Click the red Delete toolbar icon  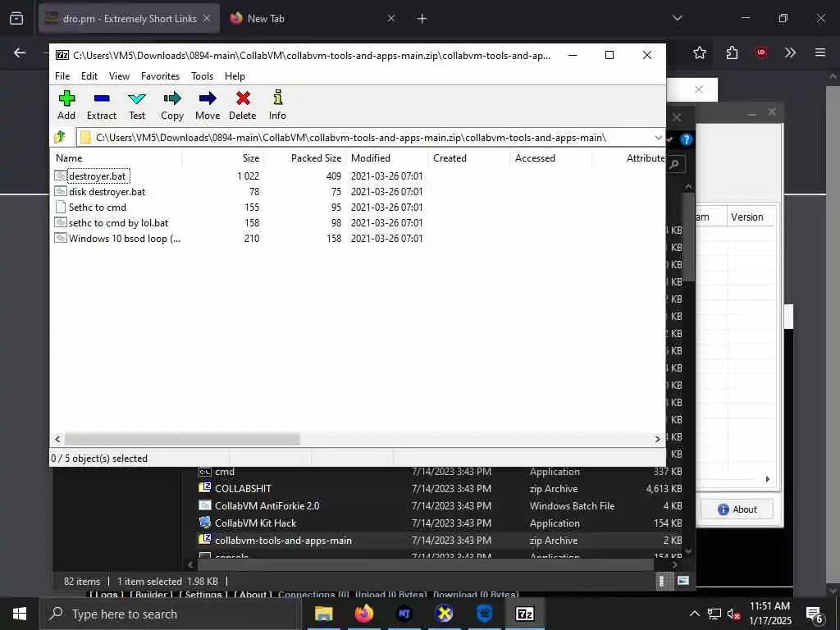click(x=243, y=106)
